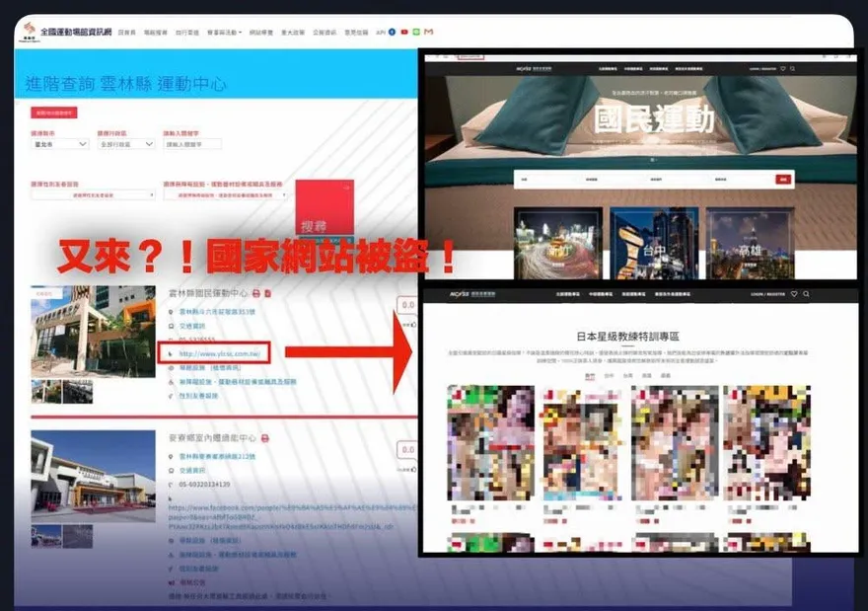Click first small thumbnail under 麥寮鄉室內體適能中心 photo

point(46,536)
